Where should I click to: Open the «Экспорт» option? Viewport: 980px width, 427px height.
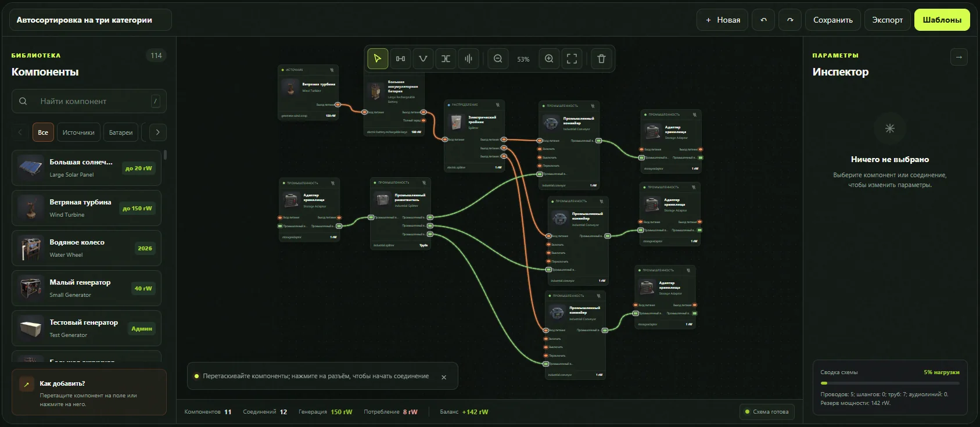coord(888,20)
